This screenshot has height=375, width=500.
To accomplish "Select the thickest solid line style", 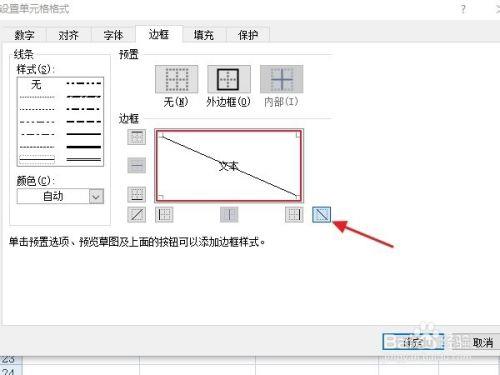I will click(84, 147).
